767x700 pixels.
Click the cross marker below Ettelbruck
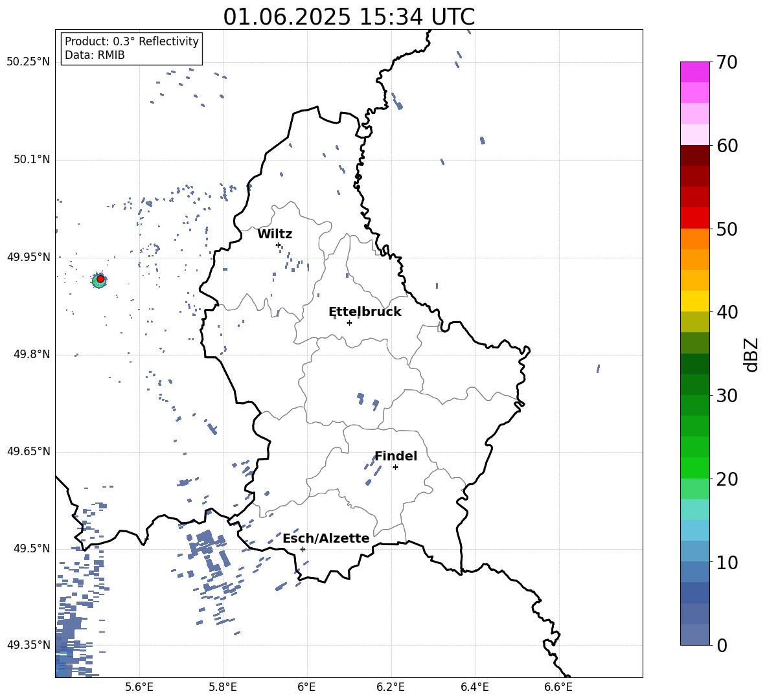pos(349,322)
